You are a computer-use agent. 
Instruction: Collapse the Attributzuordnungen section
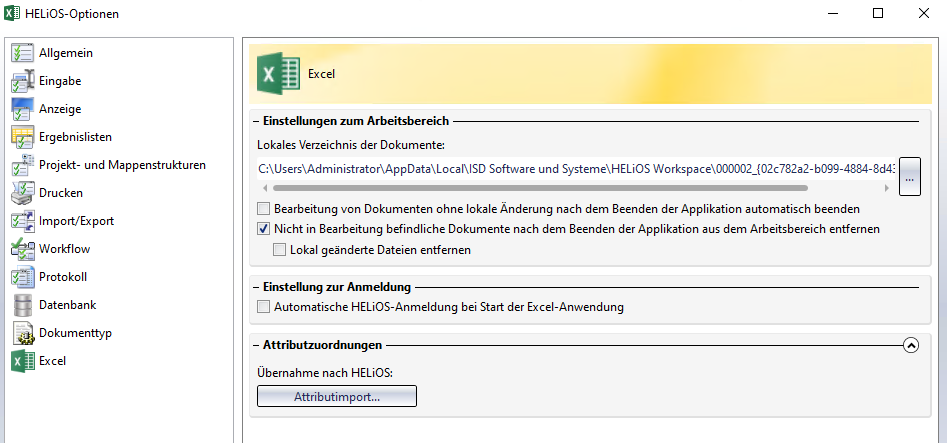(910, 345)
